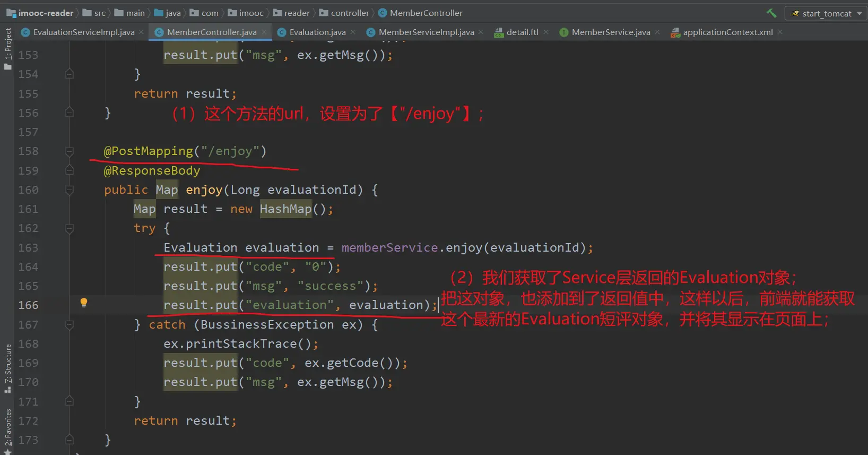Viewport: 868px width, 455px height.
Task: Close the applicationContext.xml tab
Action: coord(780,32)
